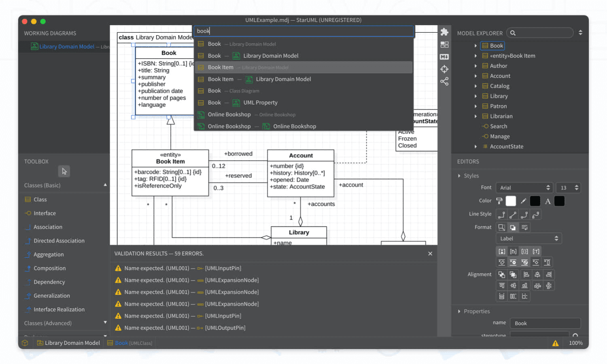Click the Set Size Equally icon

click(524, 296)
